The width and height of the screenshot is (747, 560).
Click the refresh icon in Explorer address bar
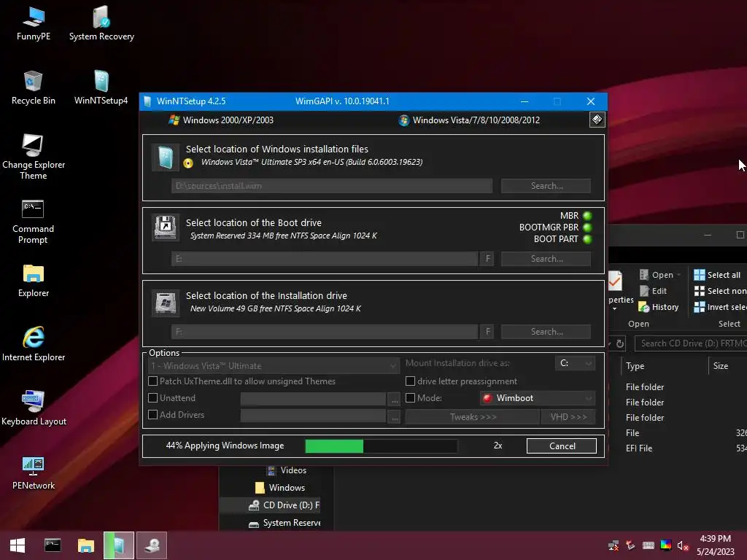tap(620, 343)
